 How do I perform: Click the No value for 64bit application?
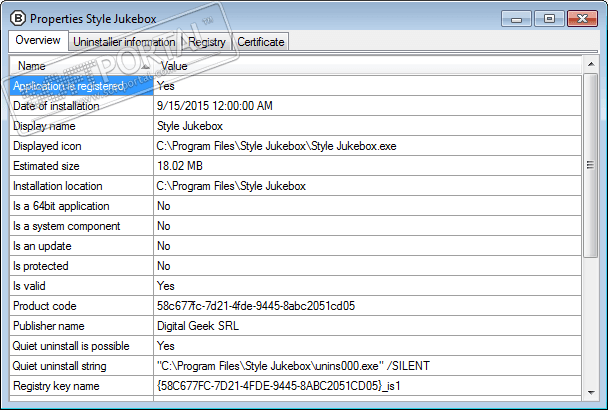(x=164, y=206)
